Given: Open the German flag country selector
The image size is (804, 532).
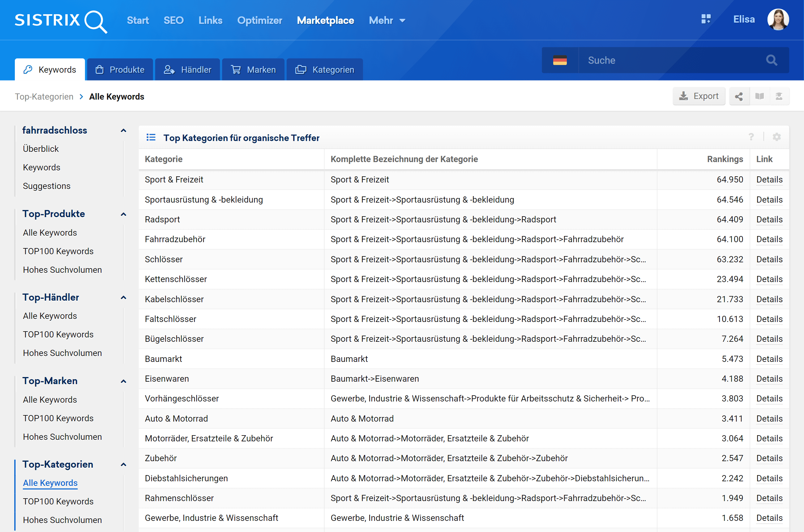Looking at the screenshot, I should pos(560,60).
